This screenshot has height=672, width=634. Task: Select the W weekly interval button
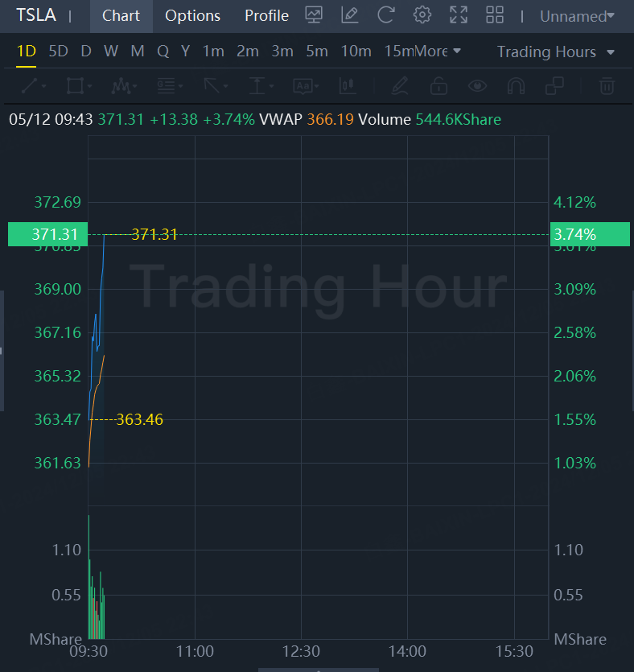tap(111, 52)
